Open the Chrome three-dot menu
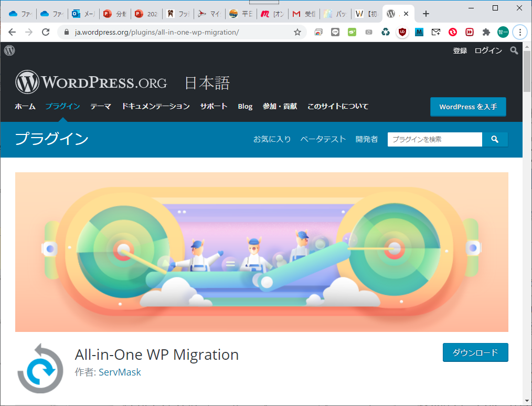The height and width of the screenshot is (406, 532). click(x=520, y=32)
